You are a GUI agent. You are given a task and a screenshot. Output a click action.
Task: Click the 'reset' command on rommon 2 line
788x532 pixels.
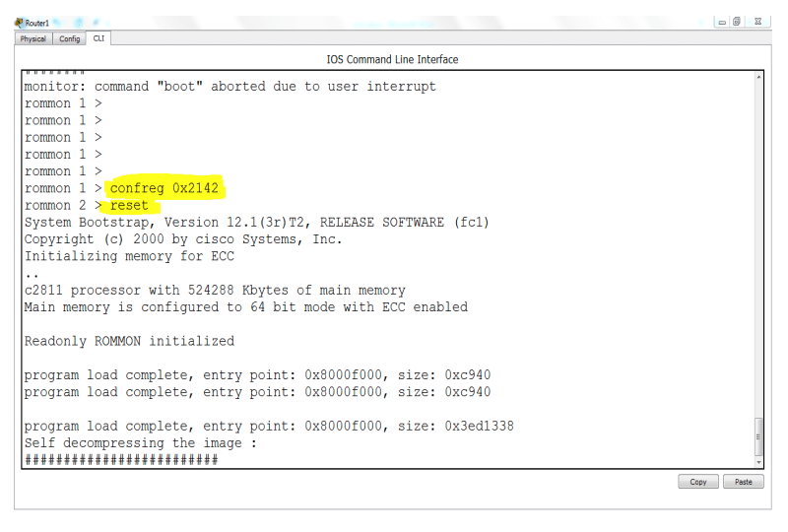tap(129, 205)
